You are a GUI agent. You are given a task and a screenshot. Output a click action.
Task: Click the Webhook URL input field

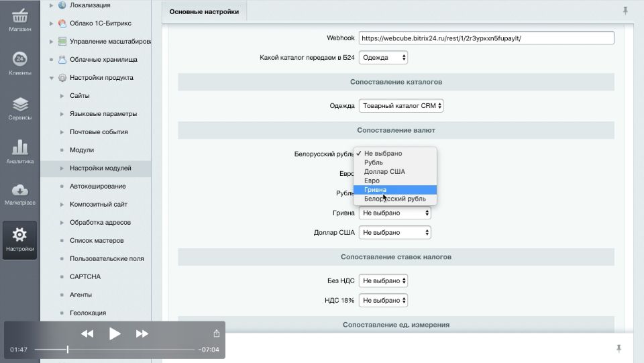click(x=486, y=38)
